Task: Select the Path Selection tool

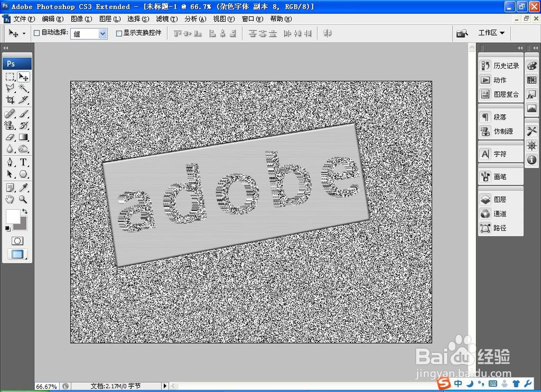Action: pyautogui.click(x=10, y=174)
